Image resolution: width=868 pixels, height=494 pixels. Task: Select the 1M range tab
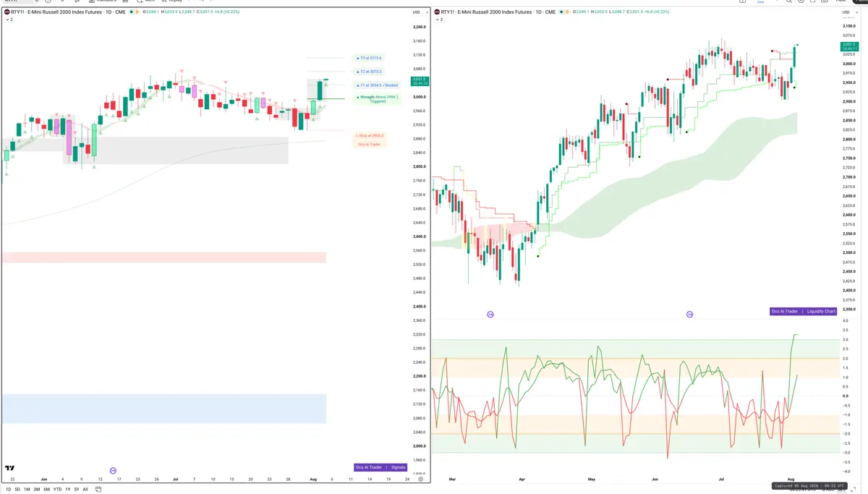tap(27, 489)
